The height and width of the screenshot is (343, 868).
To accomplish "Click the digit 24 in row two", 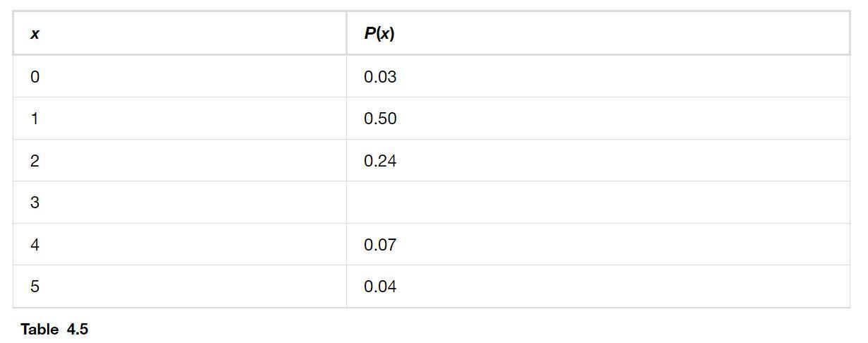I will (389, 161).
